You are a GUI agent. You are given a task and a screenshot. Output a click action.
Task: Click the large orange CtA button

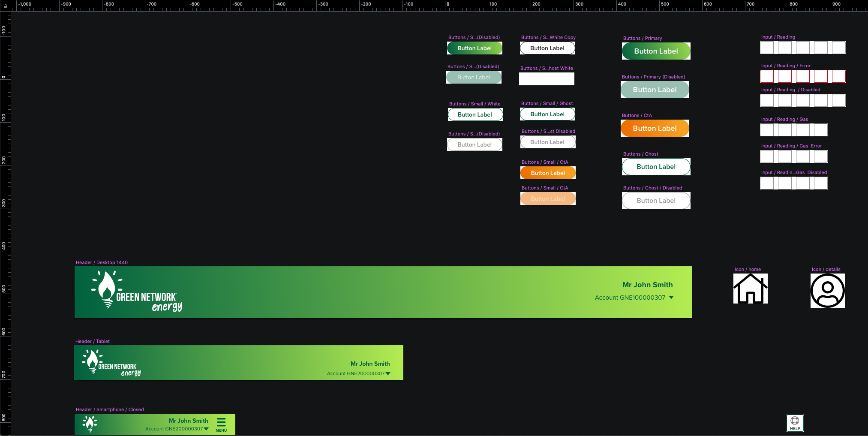[655, 128]
